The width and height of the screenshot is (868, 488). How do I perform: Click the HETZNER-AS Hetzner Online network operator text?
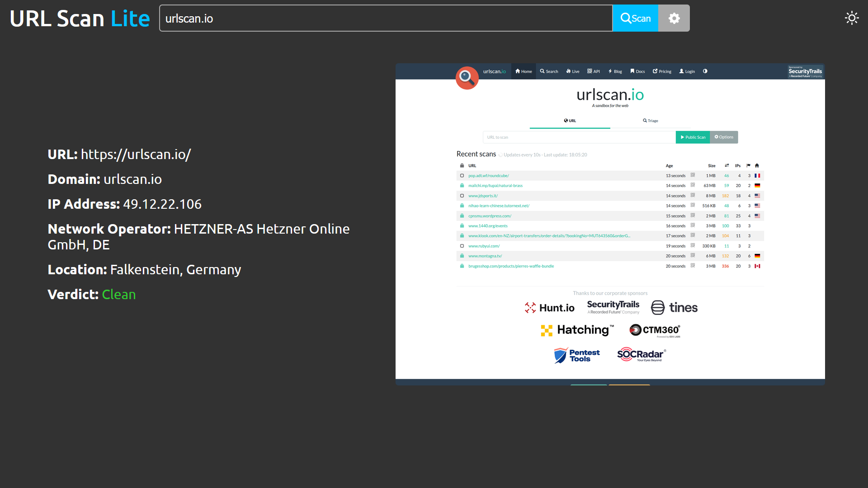pos(198,236)
